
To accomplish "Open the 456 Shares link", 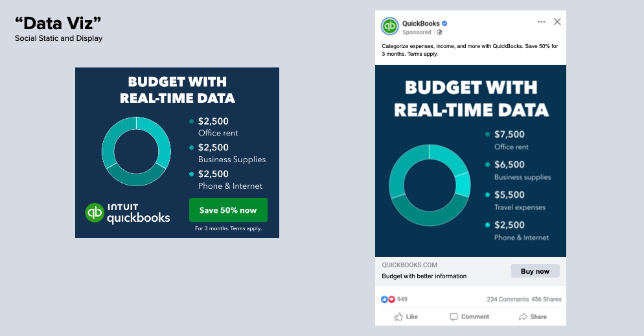I will pyautogui.click(x=546, y=299).
